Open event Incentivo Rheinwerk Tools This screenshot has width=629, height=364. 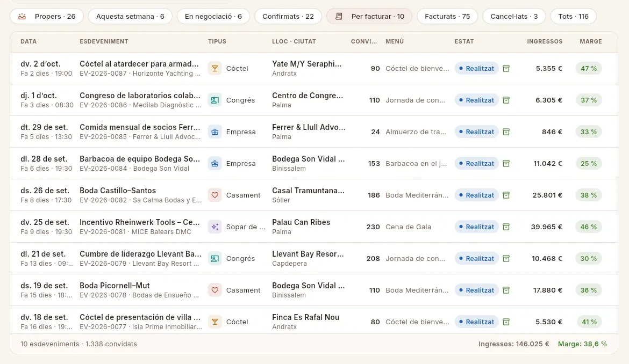tap(140, 222)
